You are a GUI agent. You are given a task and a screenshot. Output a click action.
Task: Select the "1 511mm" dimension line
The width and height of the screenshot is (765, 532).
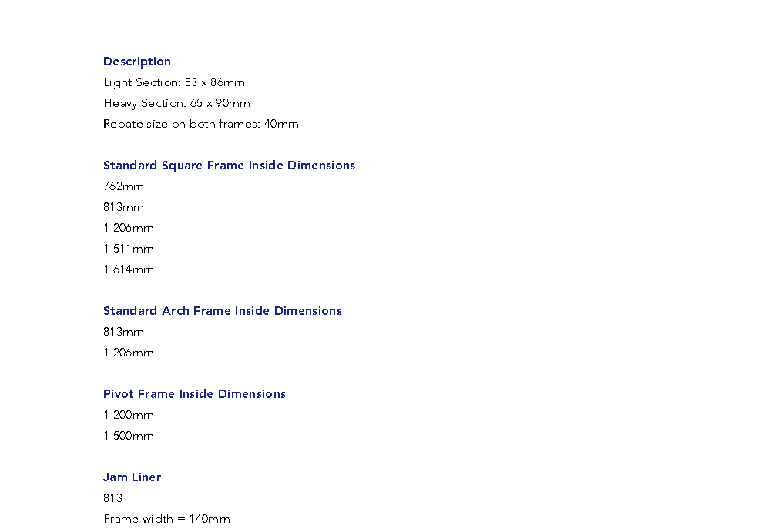tap(129, 249)
